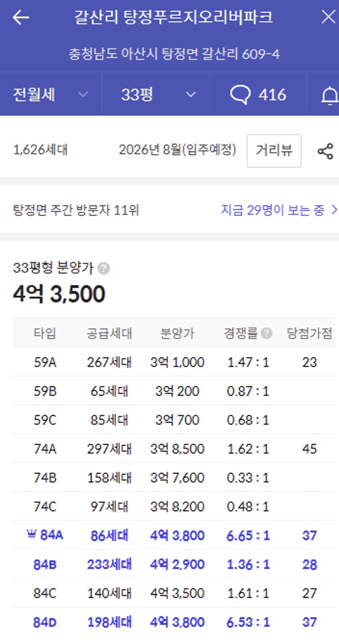Click the 6.53 : 1 competition ratio

(x=248, y=622)
